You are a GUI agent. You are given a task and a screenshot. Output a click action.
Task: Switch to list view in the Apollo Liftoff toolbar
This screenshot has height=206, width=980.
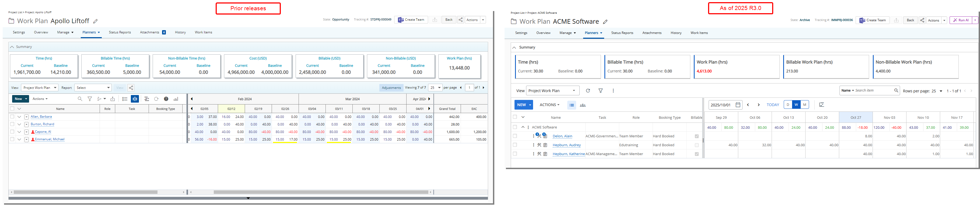[125, 99]
